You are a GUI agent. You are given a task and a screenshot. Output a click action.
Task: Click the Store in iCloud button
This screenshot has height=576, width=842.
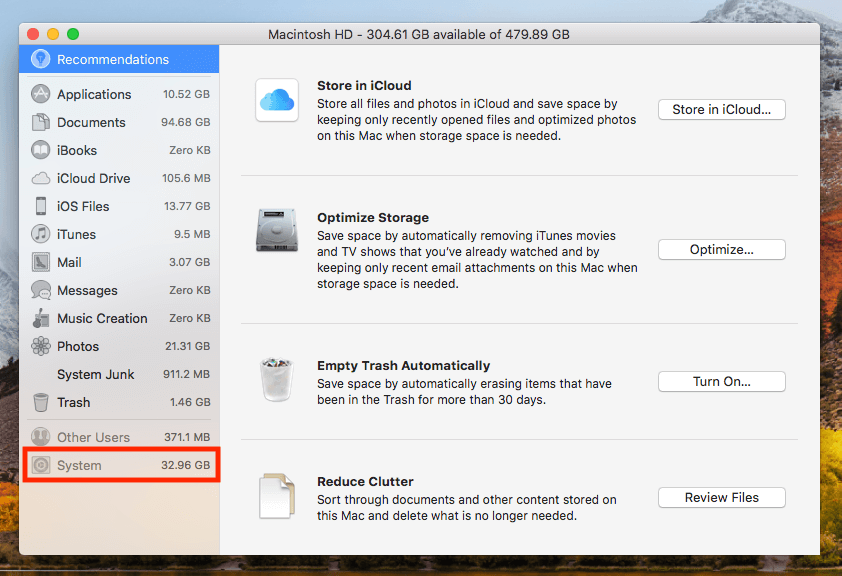click(x=721, y=110)
